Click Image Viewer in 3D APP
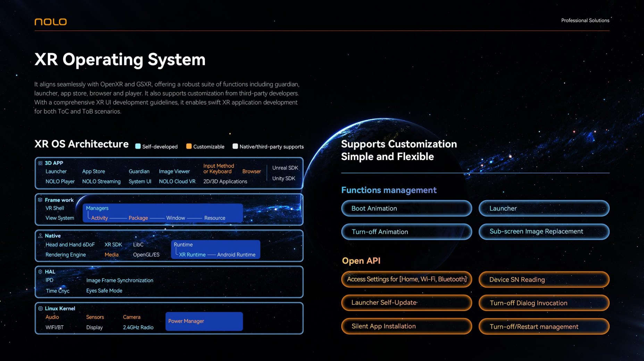This screenshot has height=361, width=644. [174, 171]
